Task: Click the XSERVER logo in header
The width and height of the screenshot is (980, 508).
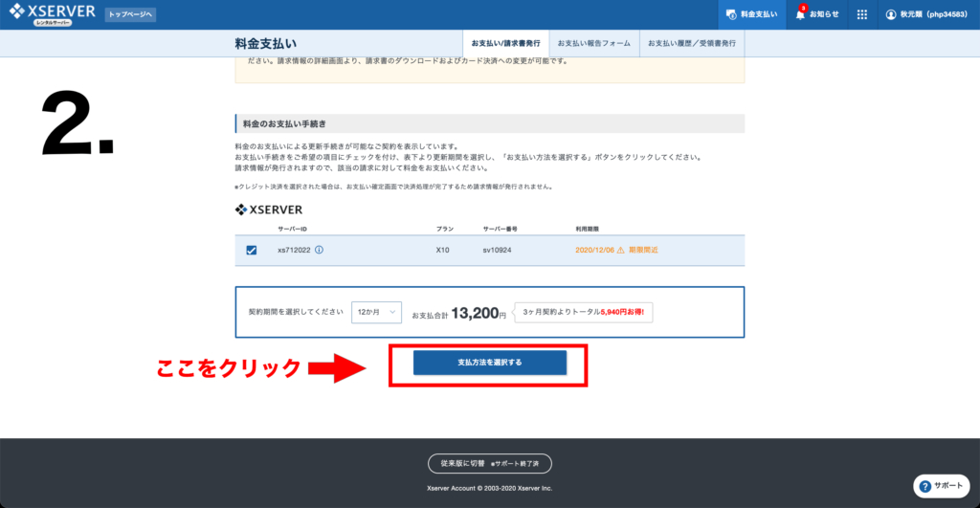Action: [x=53, y=14]
